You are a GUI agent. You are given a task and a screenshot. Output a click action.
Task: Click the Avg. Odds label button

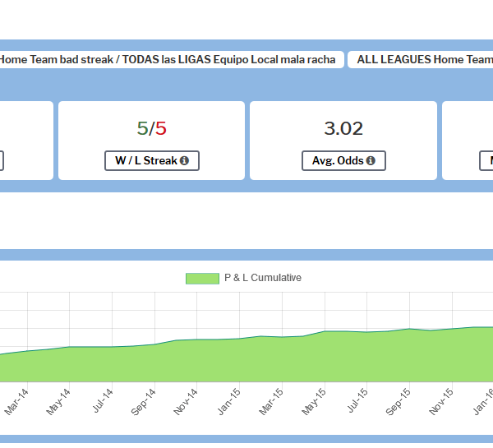pos(343,161)
